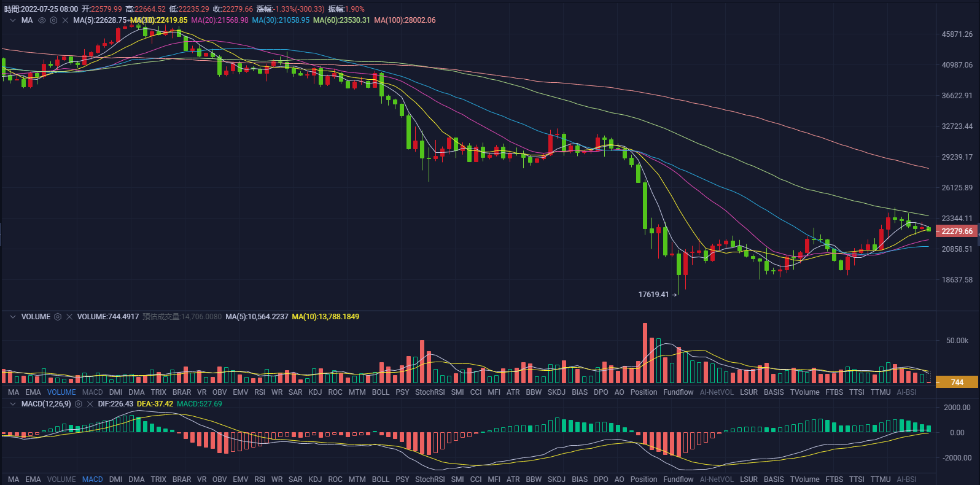
Task: Click the orange 744 volume axis label
Action: pyautogui.click(x=957, y=382)
